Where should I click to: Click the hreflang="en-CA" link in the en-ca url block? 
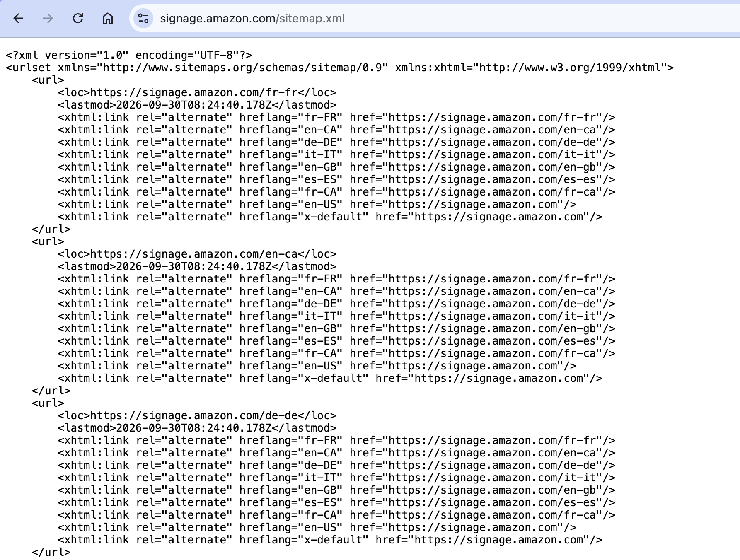(x=336, y=291)
